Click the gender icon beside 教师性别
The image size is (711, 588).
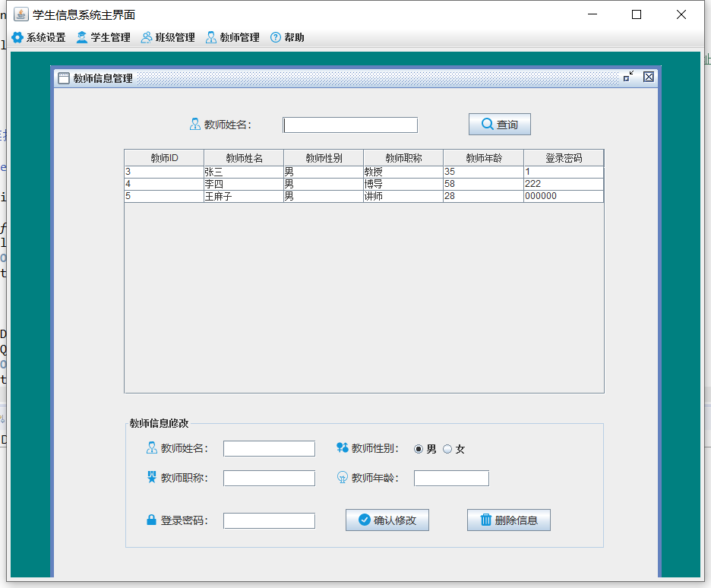click(x=343, y=448)
